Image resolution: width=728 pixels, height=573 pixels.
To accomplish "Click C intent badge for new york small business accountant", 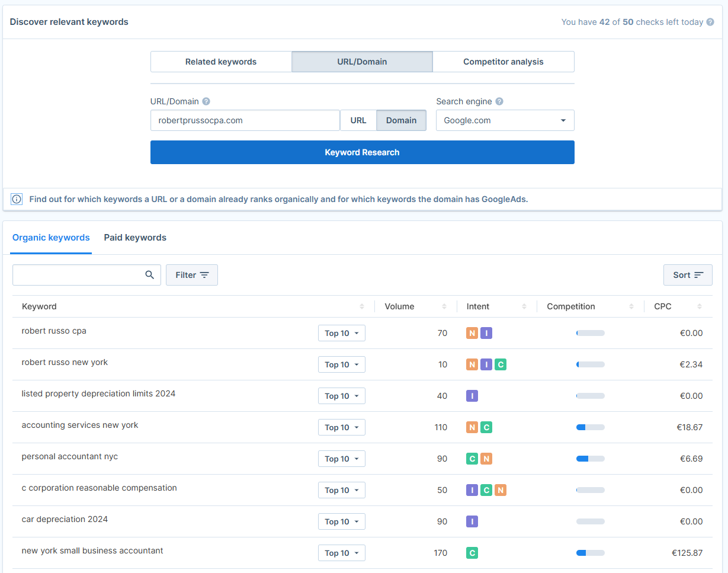I will point(472,553).
